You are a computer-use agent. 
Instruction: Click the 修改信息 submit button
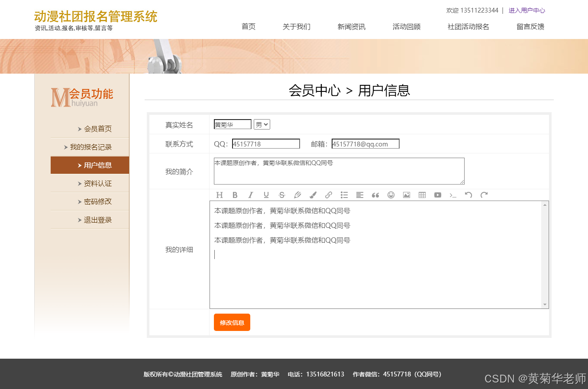click(x=232, y=322)
